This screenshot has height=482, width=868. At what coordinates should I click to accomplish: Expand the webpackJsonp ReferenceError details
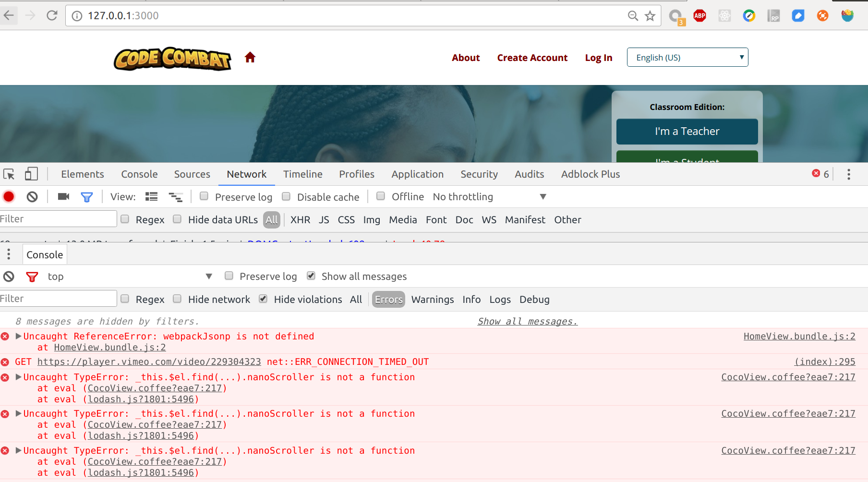[18, 336]
